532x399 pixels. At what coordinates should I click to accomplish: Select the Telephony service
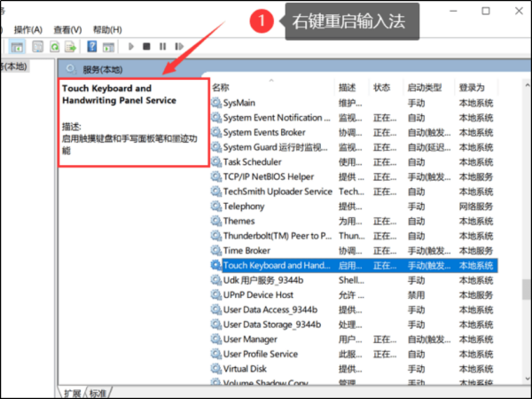354,207
